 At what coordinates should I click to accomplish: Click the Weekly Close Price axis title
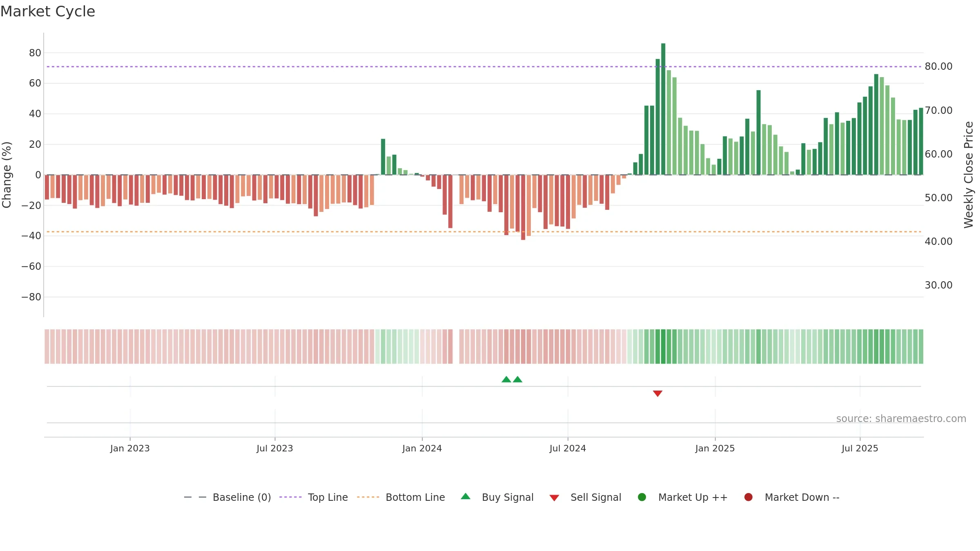point(969,175)
